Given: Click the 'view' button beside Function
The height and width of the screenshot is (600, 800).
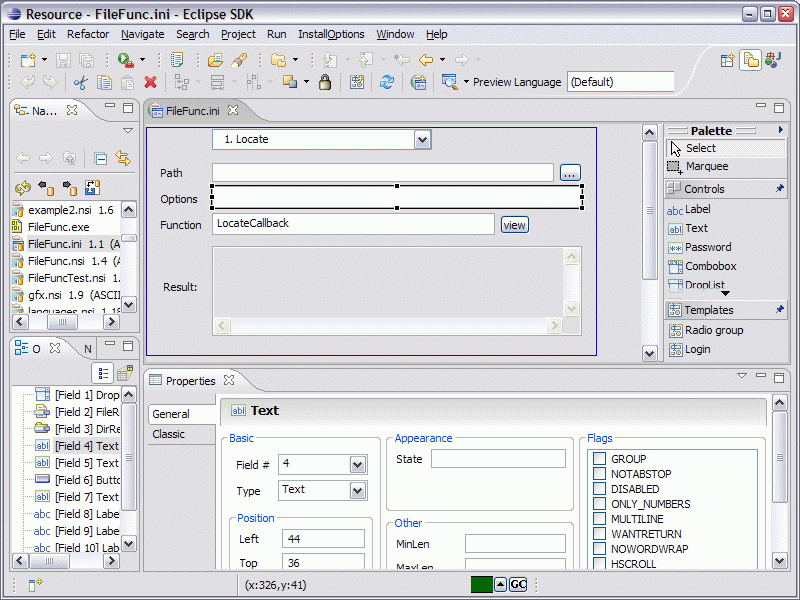Looking at the screenshot, I should coord(514,225).
